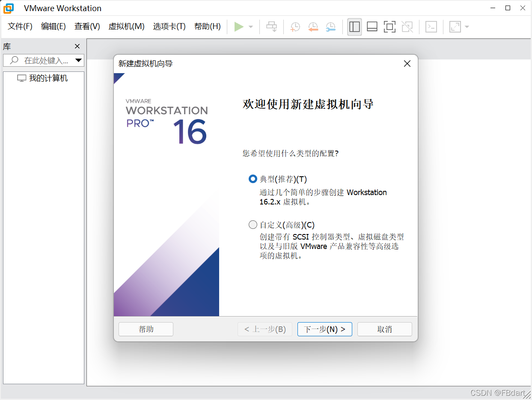Select the 典型(推荐)(T) radio button
This screenshot has width=532, height=400.
tap(253, 179)
